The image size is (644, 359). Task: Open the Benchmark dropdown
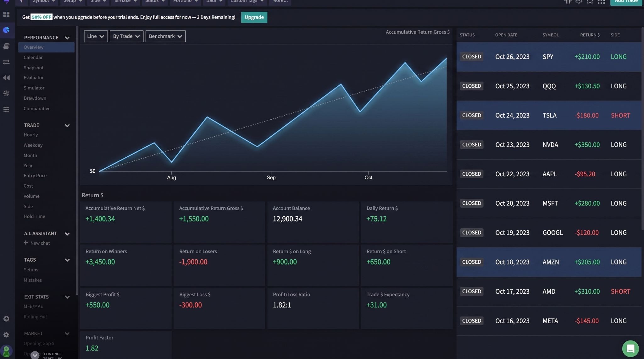[165, 36]
